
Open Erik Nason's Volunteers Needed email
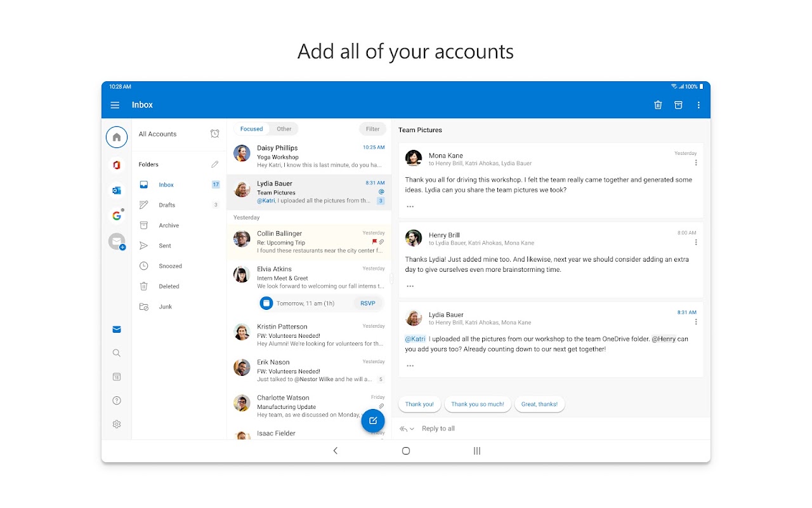pyautogui.click(x=310, y=371)
